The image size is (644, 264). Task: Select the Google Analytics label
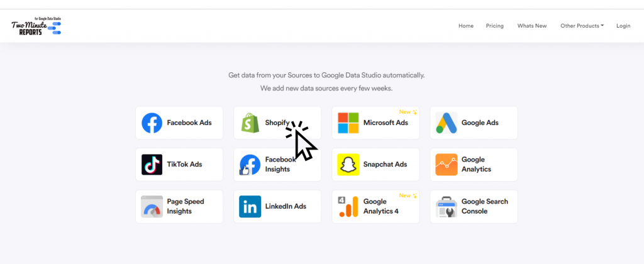476,164
